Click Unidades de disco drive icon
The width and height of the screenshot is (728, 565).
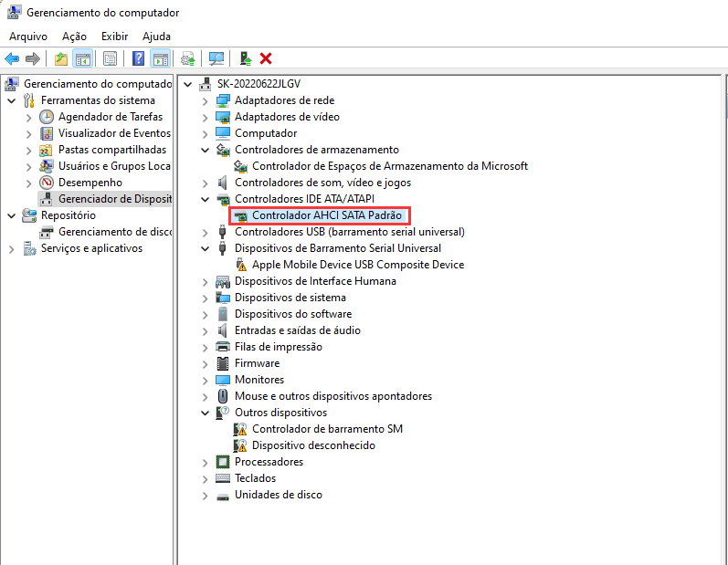coord(223,496)
